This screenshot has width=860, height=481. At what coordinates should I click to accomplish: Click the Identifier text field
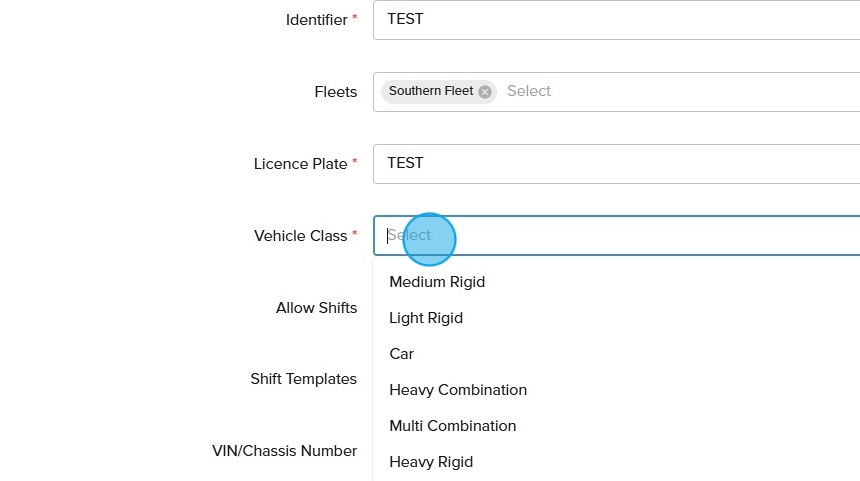[615, 19]
